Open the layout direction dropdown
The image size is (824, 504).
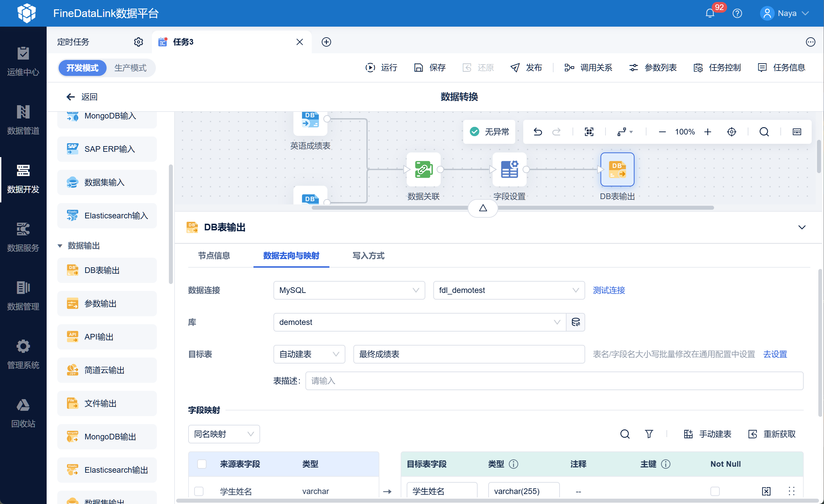(625, 132)
